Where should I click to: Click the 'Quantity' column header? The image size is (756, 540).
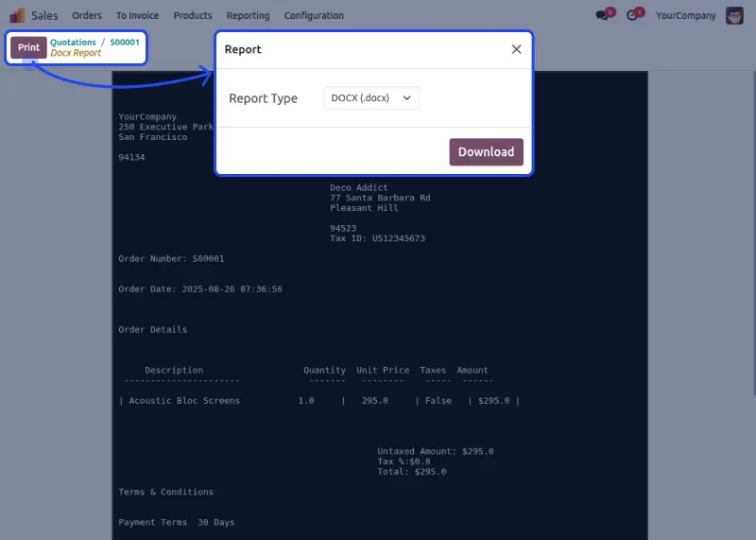324,370
